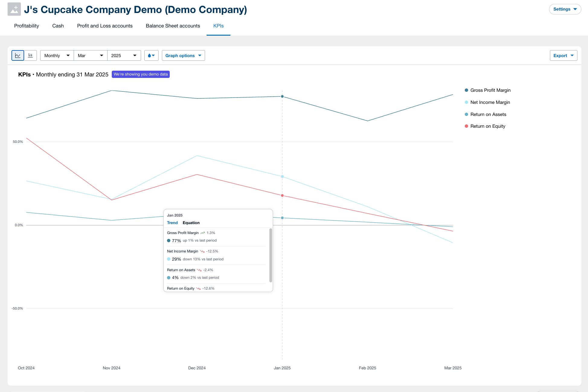Screen dimensions: 588x392
Task: Open the Graph options dropdown
Action: (183, 55)
